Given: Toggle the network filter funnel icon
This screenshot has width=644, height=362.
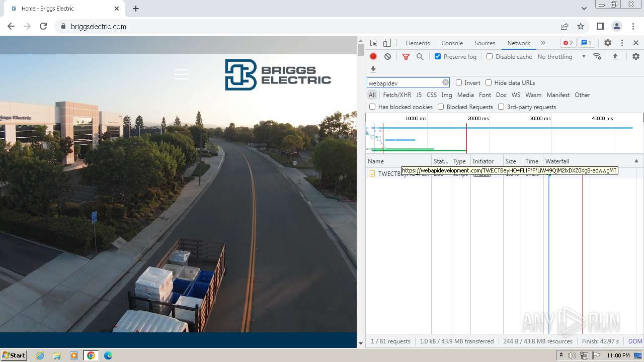Looking at the screenshot, I should pyautogui.click(x=406, y=57).
